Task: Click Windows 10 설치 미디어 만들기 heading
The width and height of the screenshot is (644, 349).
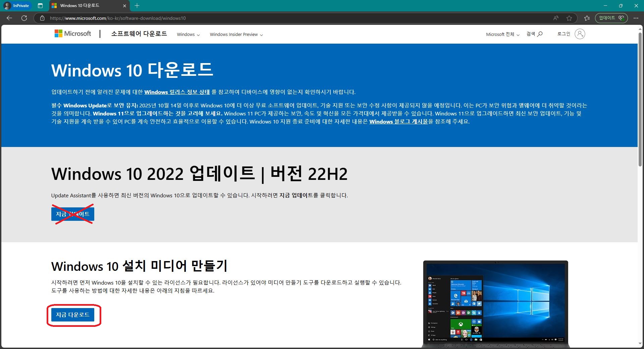Action: click(140, 266)
